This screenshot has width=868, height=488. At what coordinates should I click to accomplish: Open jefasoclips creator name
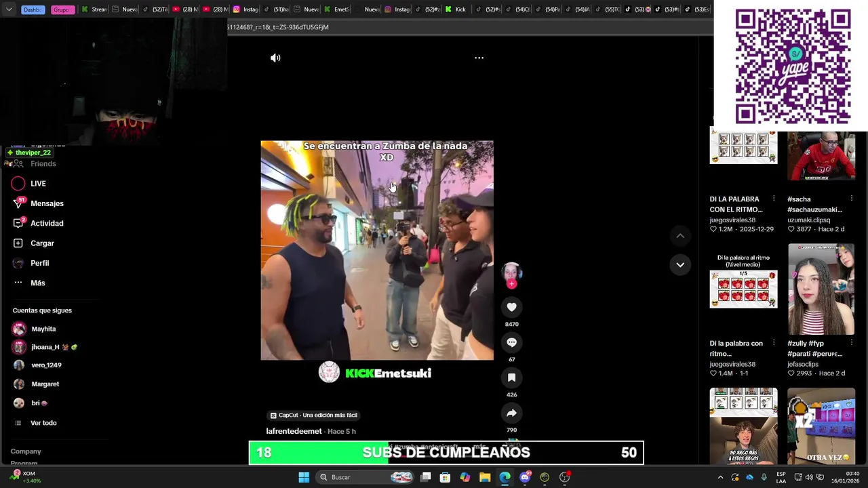coord(804,364)
